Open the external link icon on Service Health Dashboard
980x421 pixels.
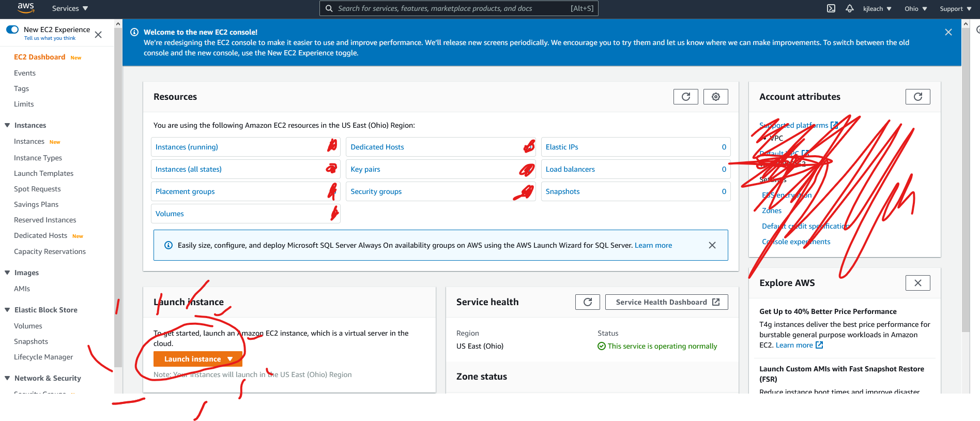pos(716,302)
